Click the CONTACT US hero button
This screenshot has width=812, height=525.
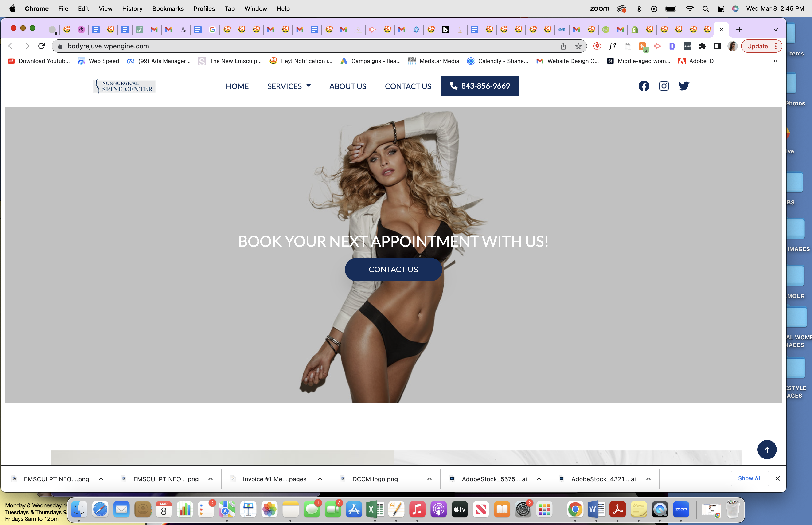tap(393, 269)
